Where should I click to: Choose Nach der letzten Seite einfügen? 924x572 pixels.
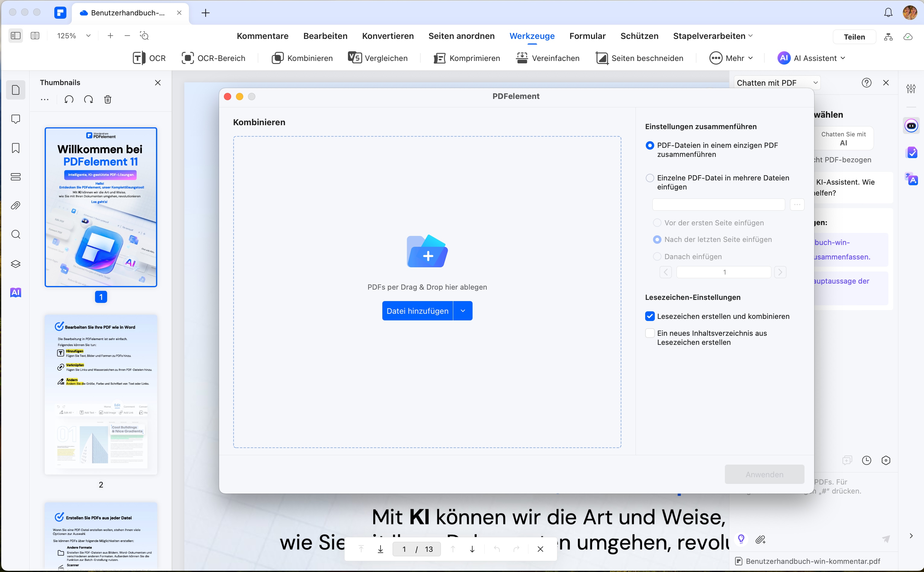[x=657, y=240]
